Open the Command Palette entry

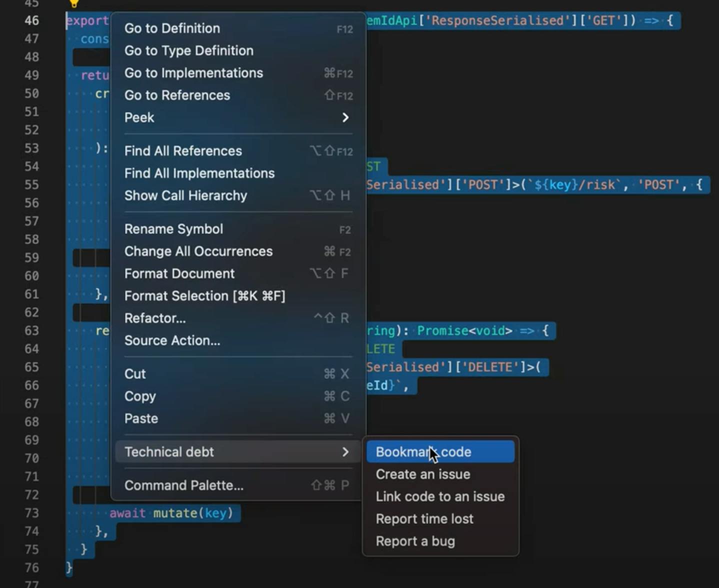(184, 485)
